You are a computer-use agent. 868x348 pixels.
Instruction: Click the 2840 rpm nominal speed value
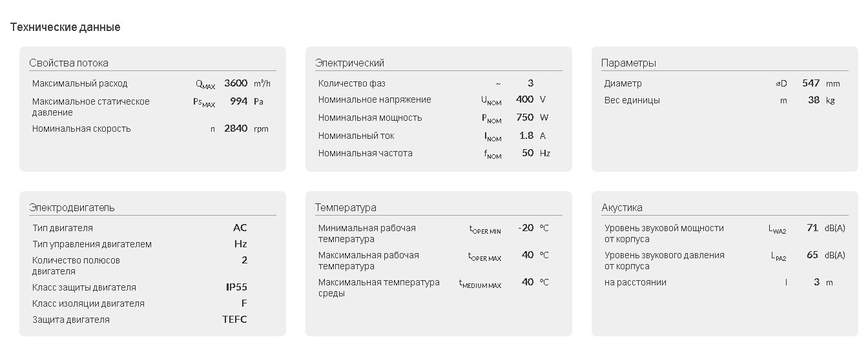(236, 128)
